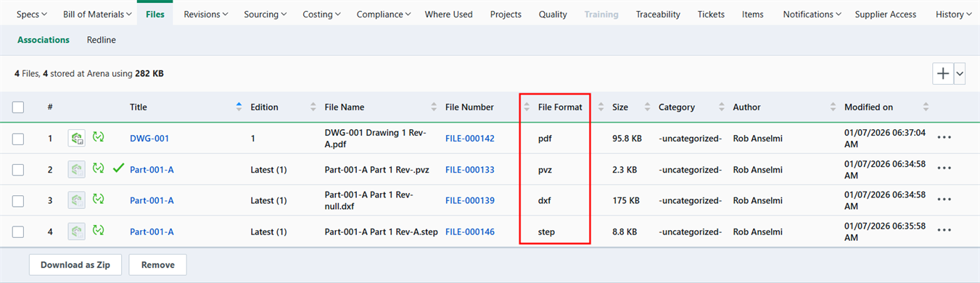Click the 'DWG-001 Drawing 1 Rev-A.pdf' file name
This screenshot has height=283, width=980.
(376, 138)
